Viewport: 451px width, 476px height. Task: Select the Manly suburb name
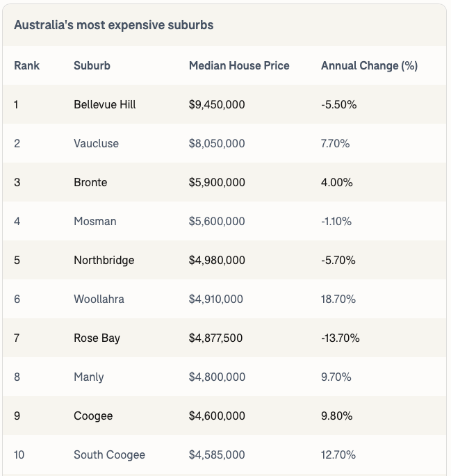tap(89, 377)
